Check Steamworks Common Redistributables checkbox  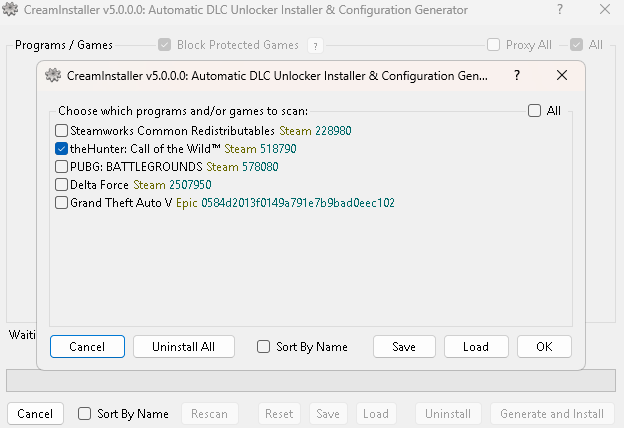61,131
